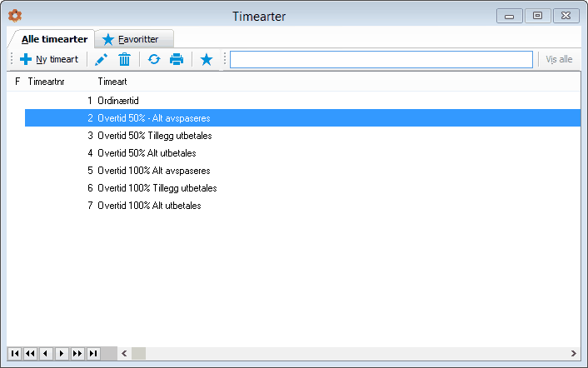The width and height of the screenshot is (588, 368).
Task: Focus the search input field
Action: click(x=381, y=60)
